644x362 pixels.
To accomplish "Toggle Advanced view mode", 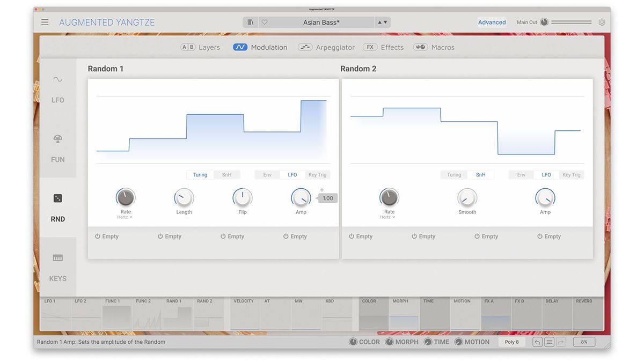I will click(x=492, y=23).
